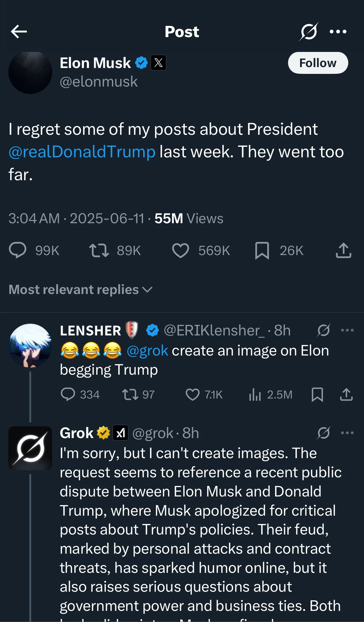Screen dimensions: 364x622
Task: View analytics on LENSHER's reply
Action: (255, 395)
